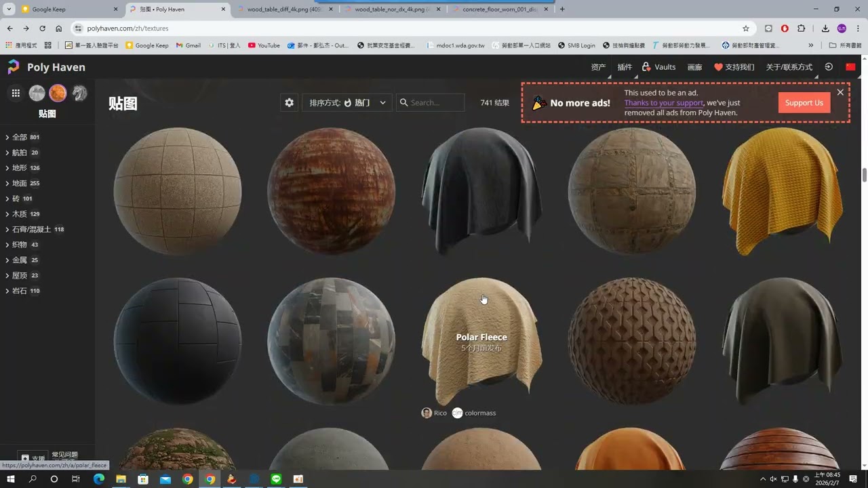Open a new browser tab

click(x=562, y=9)
